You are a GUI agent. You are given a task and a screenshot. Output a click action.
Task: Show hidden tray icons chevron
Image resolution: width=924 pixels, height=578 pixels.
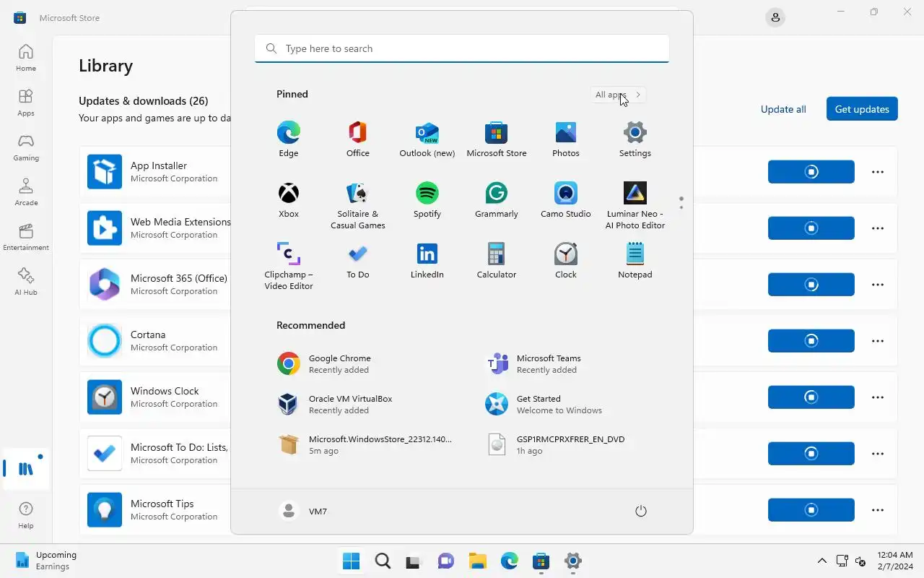821,561
